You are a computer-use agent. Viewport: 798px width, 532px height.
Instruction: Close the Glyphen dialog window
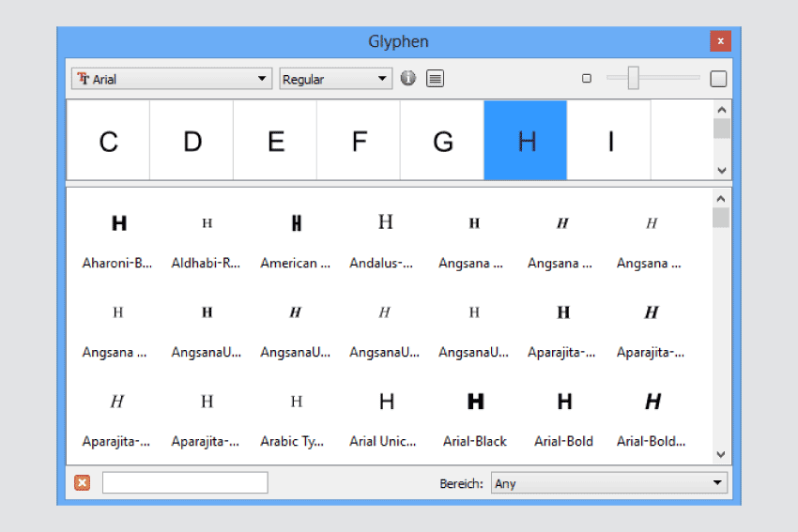point(721,41)
